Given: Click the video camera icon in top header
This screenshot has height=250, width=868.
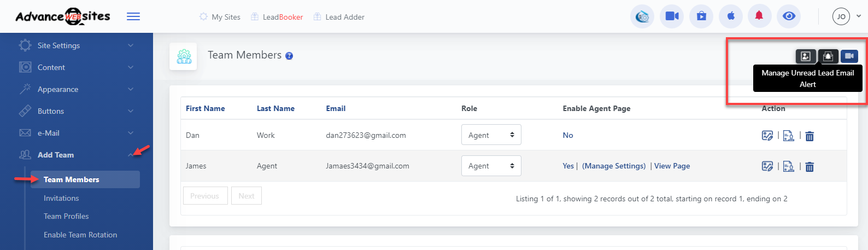Looking at the screenshot, I should (x=672, y=16).
